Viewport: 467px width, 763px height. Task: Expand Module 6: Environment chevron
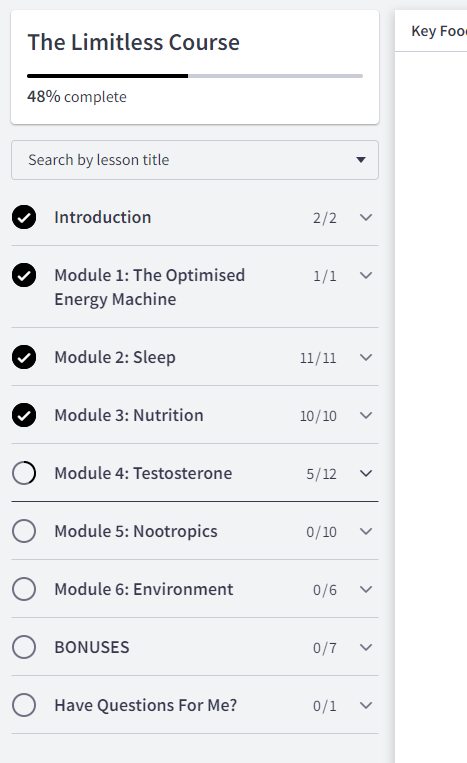coord(366,589)
